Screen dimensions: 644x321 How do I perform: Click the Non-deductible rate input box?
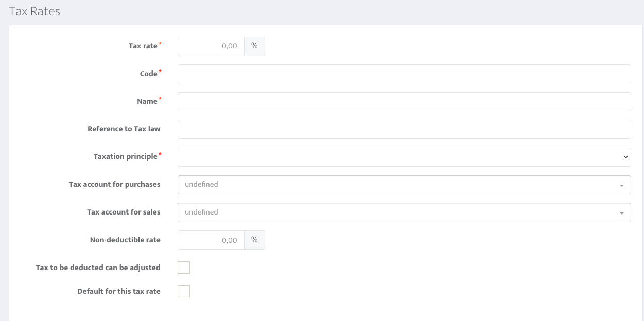211,240
